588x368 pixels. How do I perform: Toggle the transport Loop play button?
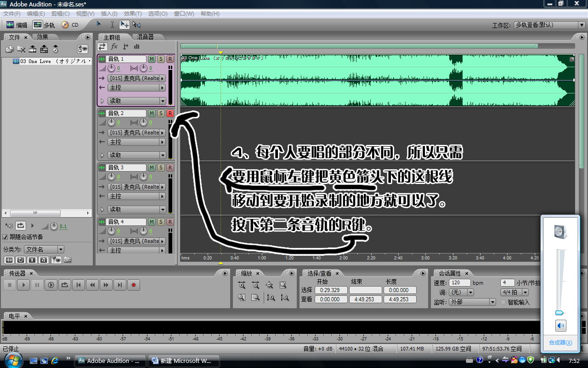[x=65, y=285]
